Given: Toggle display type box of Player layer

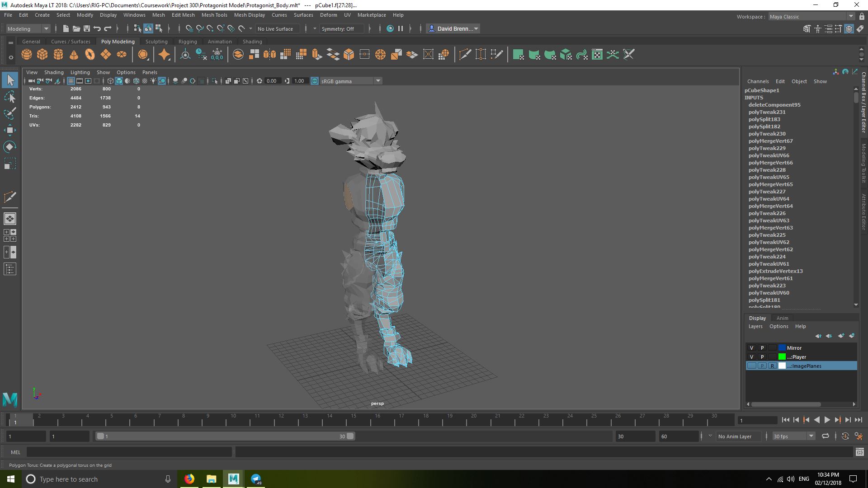Looking at the screenshot, I should pos(772,357).
